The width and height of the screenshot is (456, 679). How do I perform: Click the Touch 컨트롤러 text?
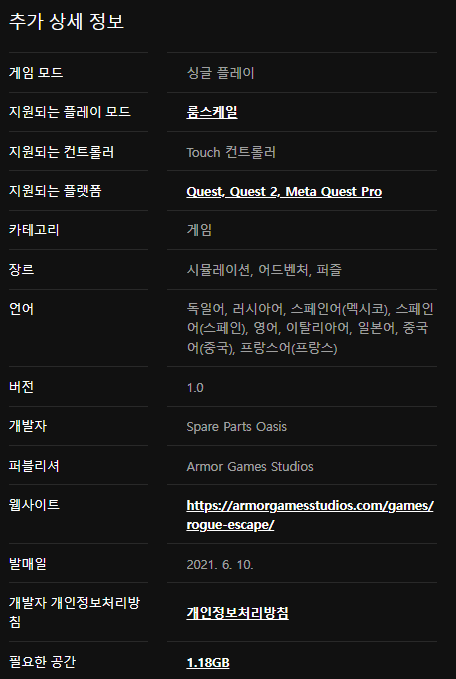tap(231, 152)
